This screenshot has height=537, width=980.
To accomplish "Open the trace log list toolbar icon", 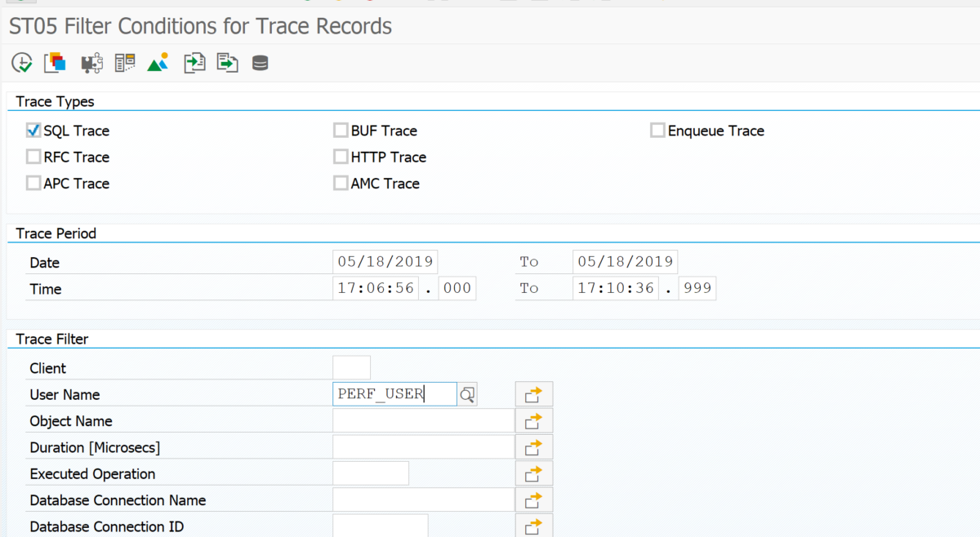I will 125,62.
